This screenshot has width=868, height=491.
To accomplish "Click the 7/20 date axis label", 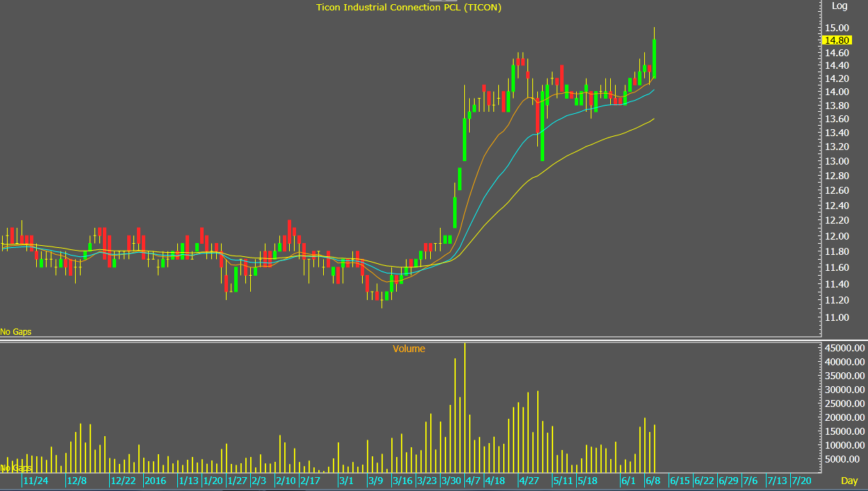I will 801,481.
